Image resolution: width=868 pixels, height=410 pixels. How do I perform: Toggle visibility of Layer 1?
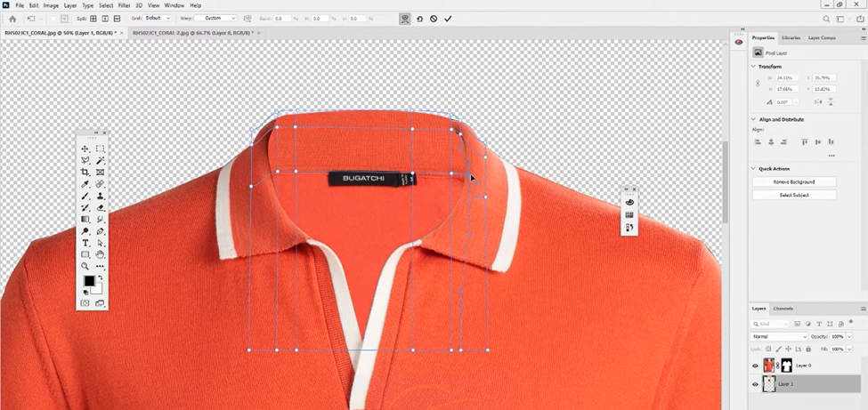point(755,384)
